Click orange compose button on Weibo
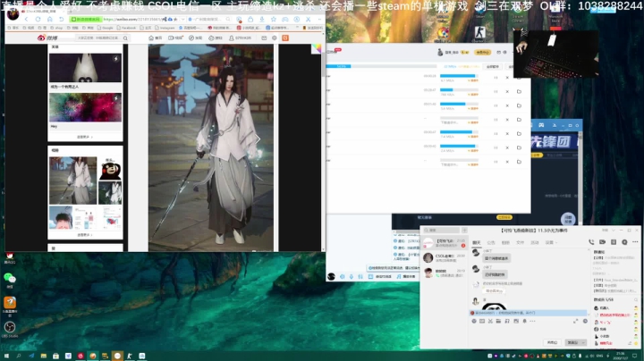Viewport: 644px width, 361px height. 285,38
